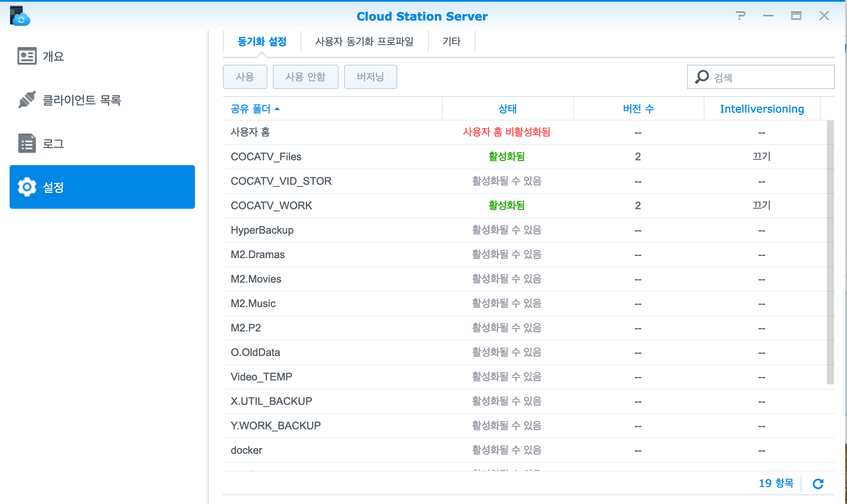The image size is (847, 504).
Task: Open the overview (개요) sidebar icon
Action: coord(27,56)
